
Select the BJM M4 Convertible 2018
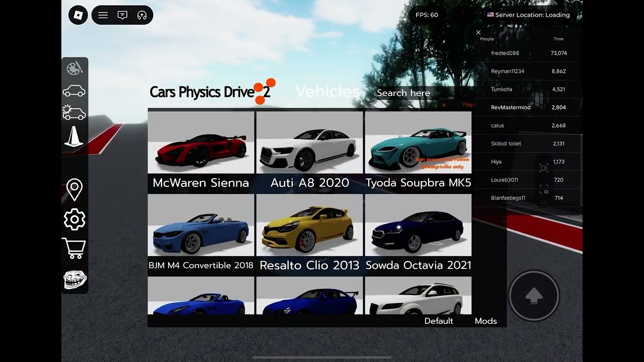click(x=201, y=234)
